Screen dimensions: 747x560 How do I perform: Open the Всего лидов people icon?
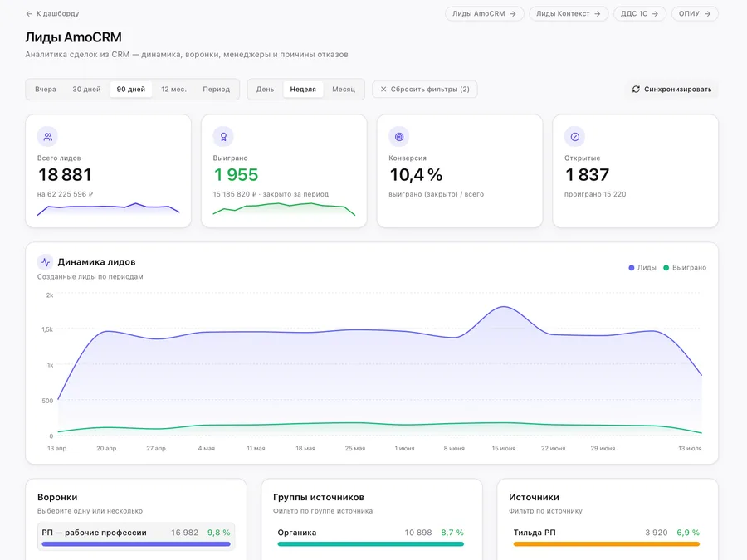tap(47, 137)
